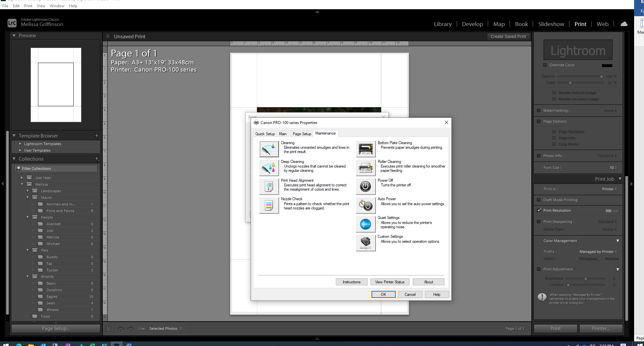Uncheck the Print Resolution checkbox
This screenshot has height=346, width=644.
(x=539, y=210)
